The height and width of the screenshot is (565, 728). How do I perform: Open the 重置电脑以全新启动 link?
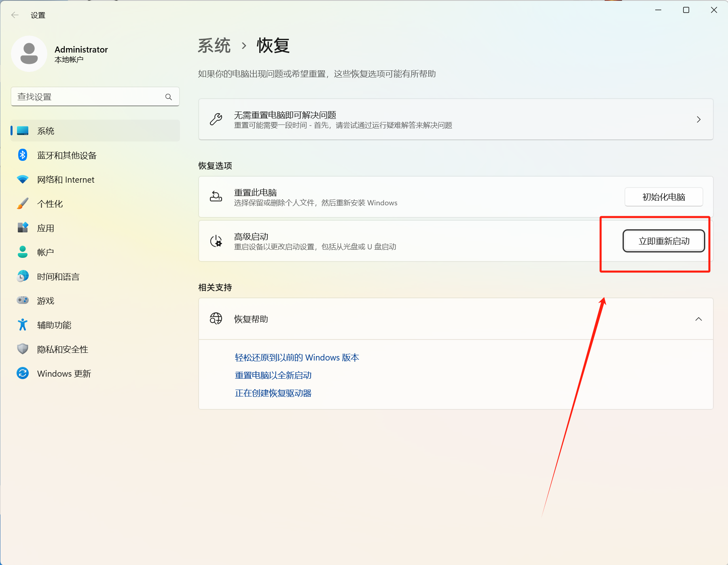273,375
